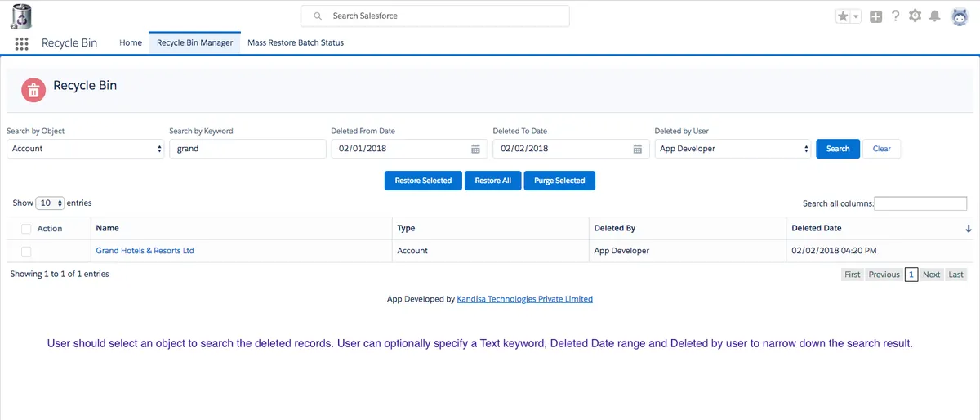Open Kandisa Technologies Private Limited link

click(x=525, y=299)
